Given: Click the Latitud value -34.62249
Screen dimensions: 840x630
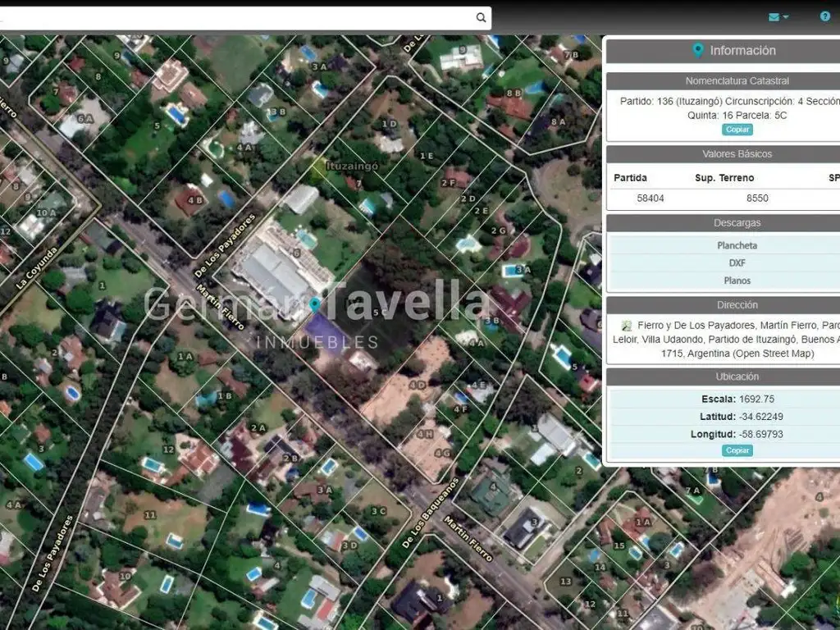Looking at the screenshot, I should (760, 416).
